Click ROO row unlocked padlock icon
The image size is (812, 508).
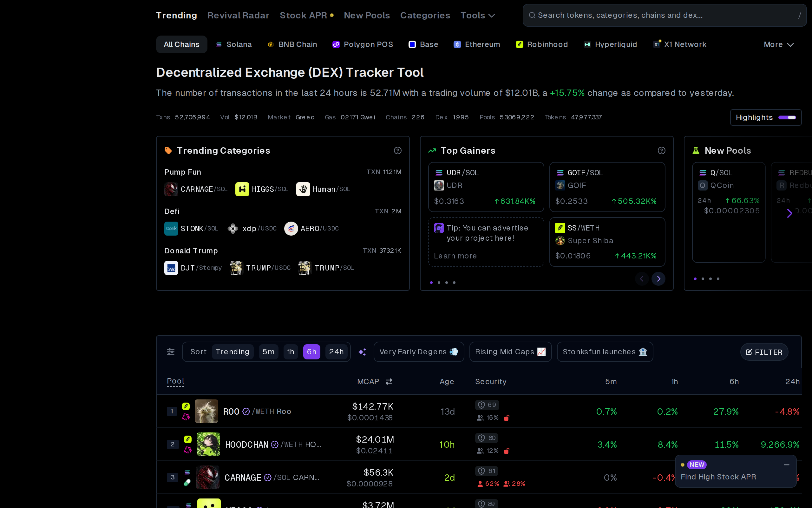click(507, 418)
